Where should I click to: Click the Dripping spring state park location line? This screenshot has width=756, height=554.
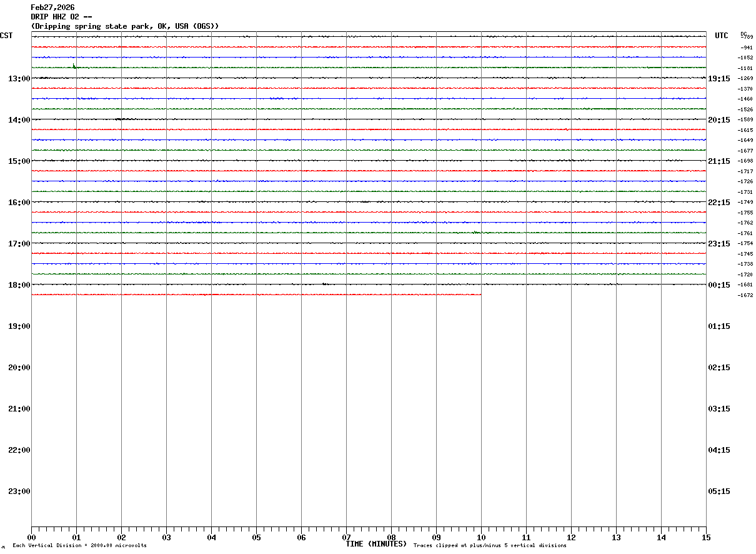(x=125, y=26)
